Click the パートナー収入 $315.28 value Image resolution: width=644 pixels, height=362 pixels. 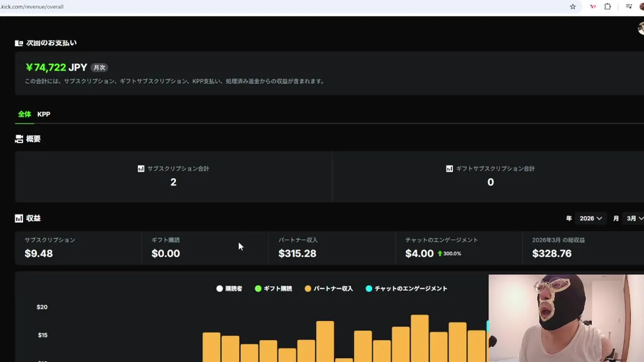pos(297,253)
